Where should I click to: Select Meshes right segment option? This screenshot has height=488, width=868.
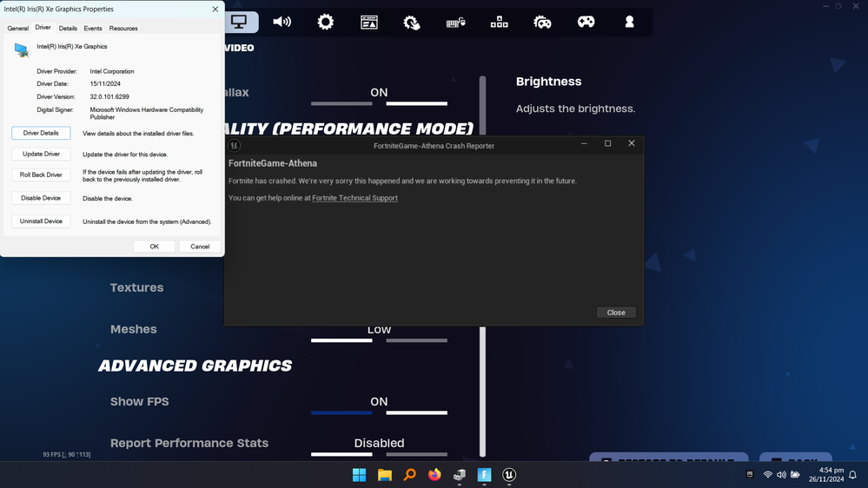[x=417, y=340]
